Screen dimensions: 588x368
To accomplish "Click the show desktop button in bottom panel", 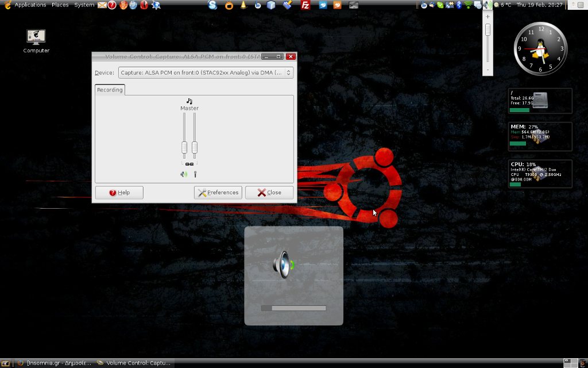I will point(6,363).
